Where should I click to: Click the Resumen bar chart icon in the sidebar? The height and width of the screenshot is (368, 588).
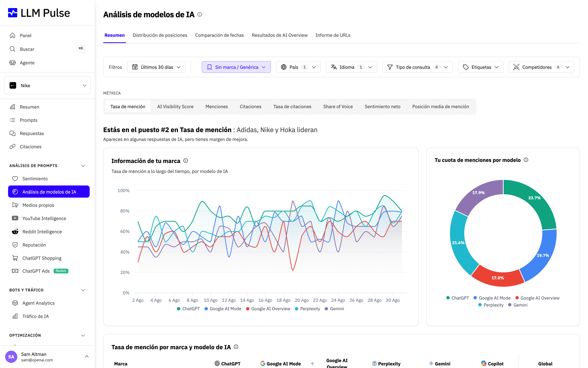point(12,107)
